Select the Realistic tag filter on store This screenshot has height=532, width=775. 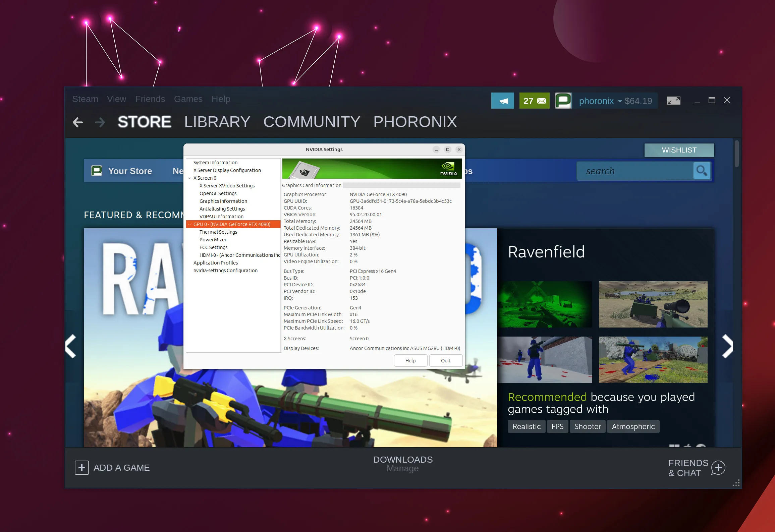pyautogui.click(x=526, y=426)
